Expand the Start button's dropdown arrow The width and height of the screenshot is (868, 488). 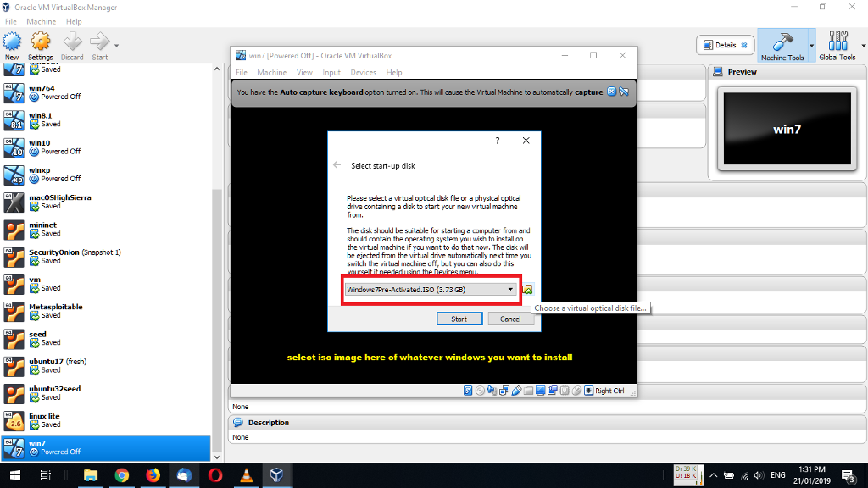pos(116,46)
